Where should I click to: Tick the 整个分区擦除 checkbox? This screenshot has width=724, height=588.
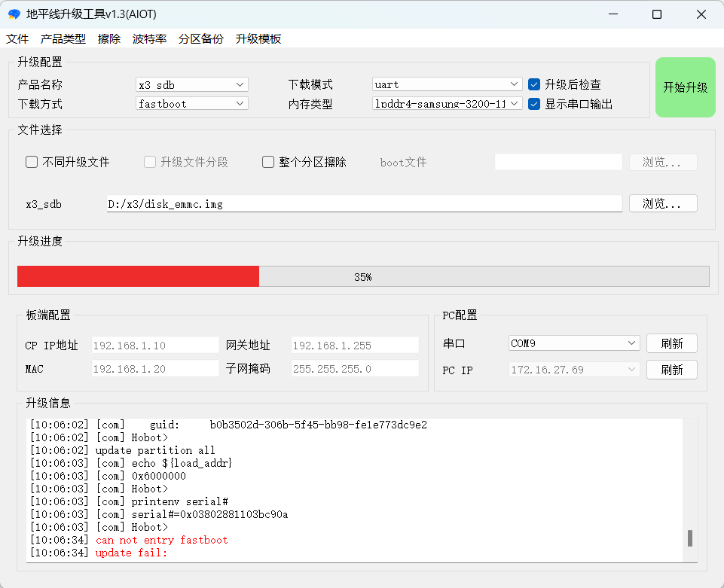[x=268, y=162]
